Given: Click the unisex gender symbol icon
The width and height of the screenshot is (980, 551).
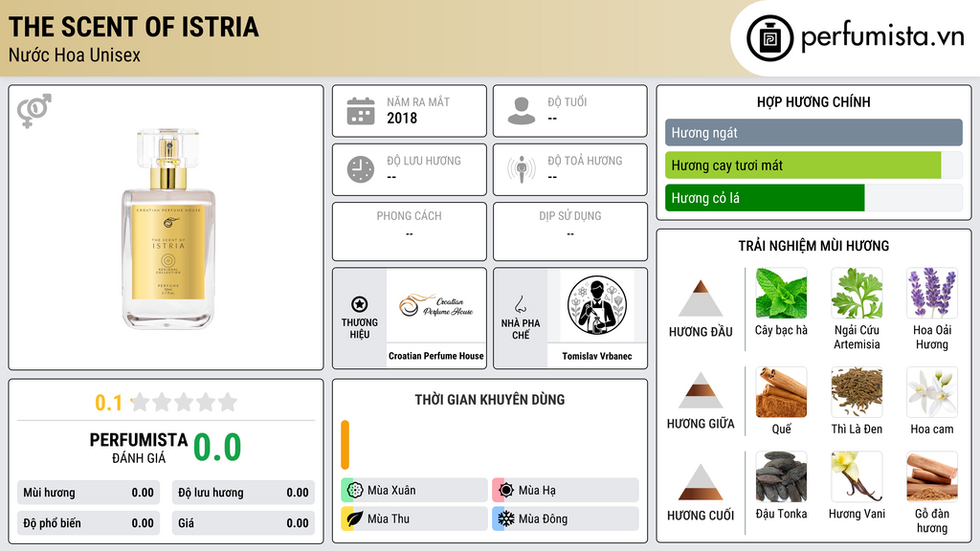Looking at the screenshot, I should tap(34, 111).
